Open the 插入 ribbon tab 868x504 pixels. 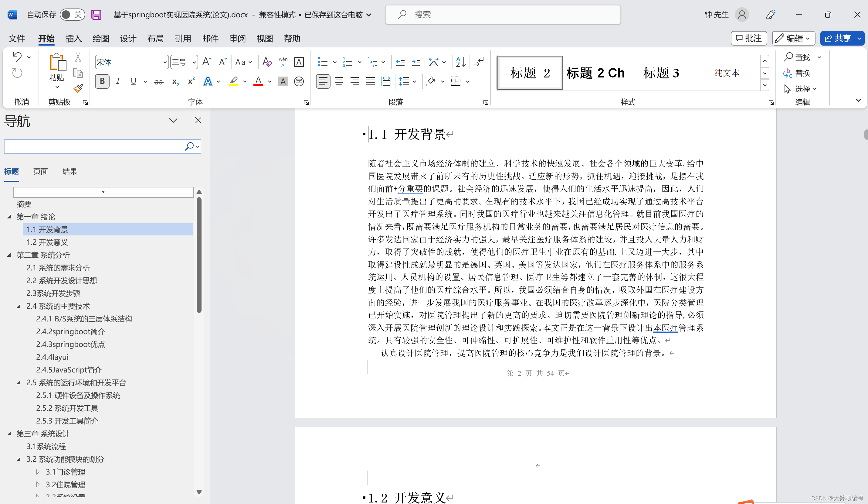[x=73, y=39]
